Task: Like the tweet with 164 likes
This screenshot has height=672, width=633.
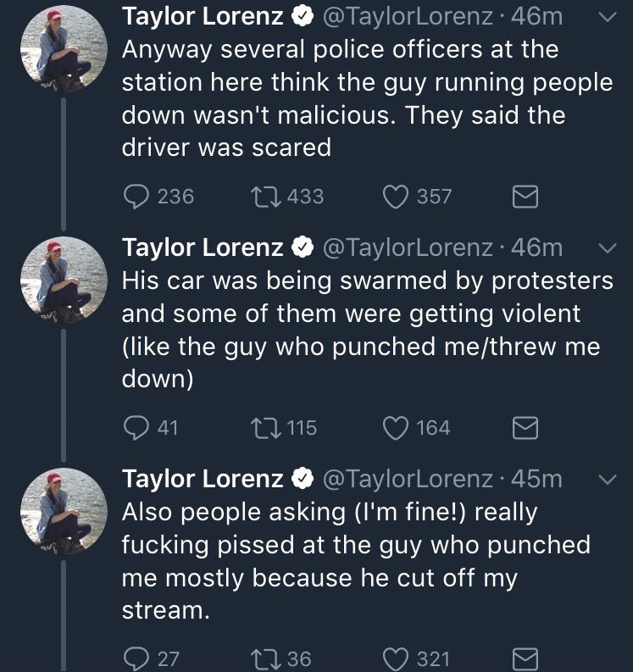Action: click(x=395, y=428)
